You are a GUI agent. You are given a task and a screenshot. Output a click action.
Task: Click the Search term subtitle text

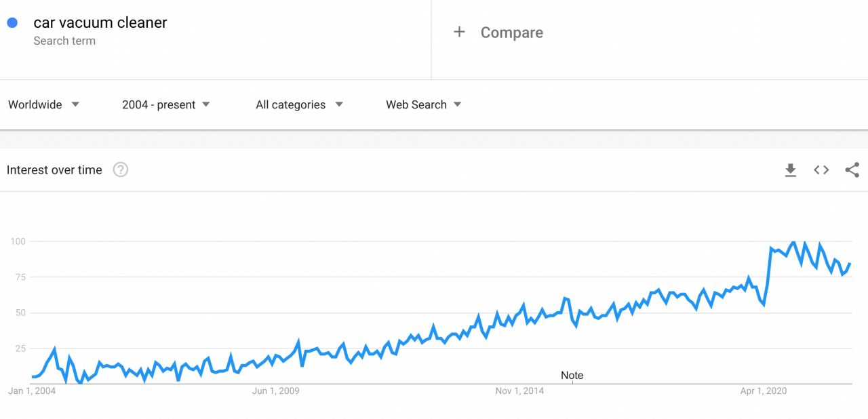(64, 41)
